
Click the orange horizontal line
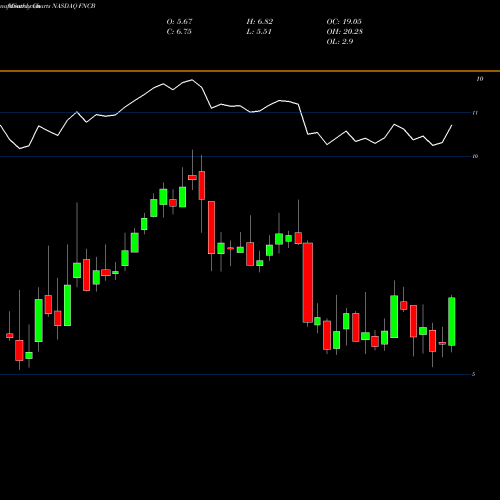click(x=250, y=71)
